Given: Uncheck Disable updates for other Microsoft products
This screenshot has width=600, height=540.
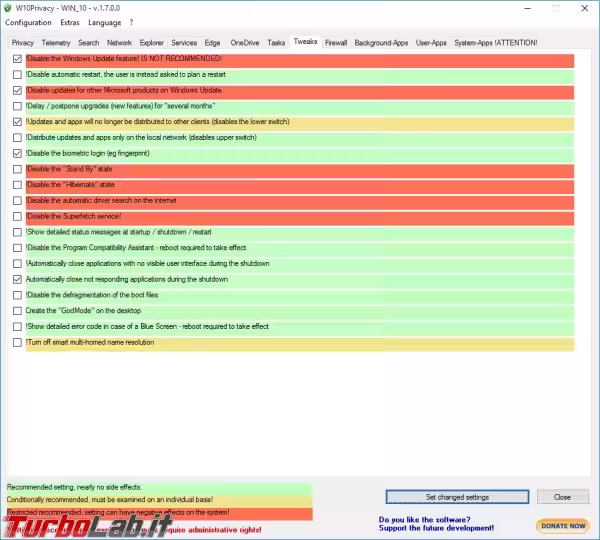Looking at the screenshot, I should [x=17, y=90].
